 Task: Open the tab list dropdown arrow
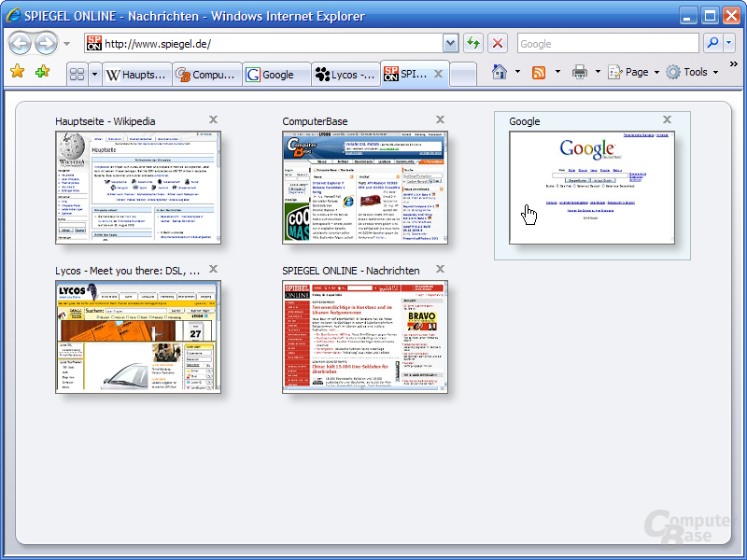point(95,75)
